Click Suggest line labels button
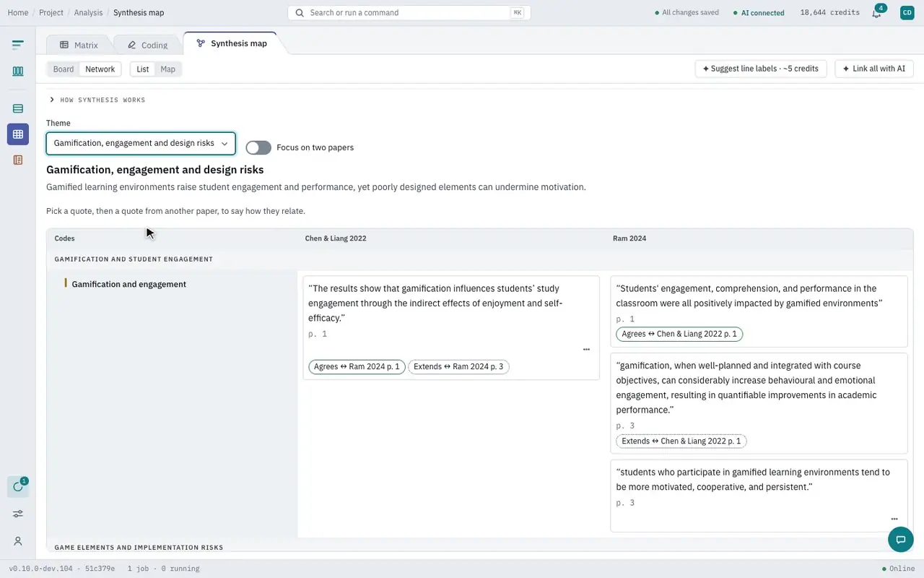 click(761, 69)
